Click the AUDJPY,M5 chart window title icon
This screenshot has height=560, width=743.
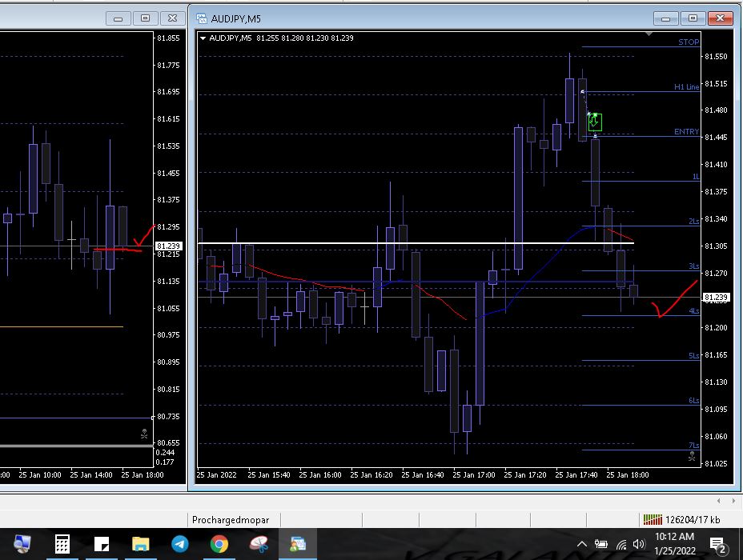point(201,18)
